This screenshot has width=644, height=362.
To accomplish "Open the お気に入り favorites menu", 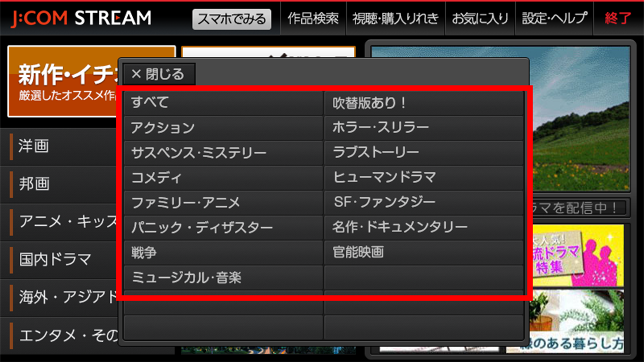I will click(480, 18).
